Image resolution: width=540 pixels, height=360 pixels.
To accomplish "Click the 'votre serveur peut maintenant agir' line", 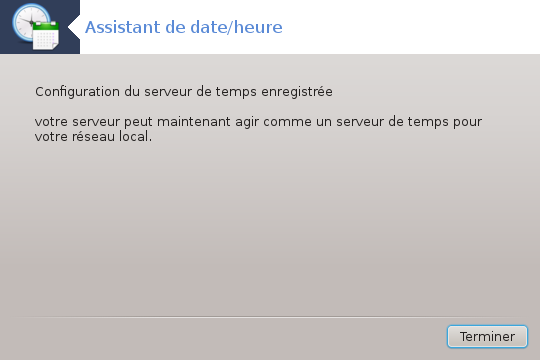I will click(258, 122).
